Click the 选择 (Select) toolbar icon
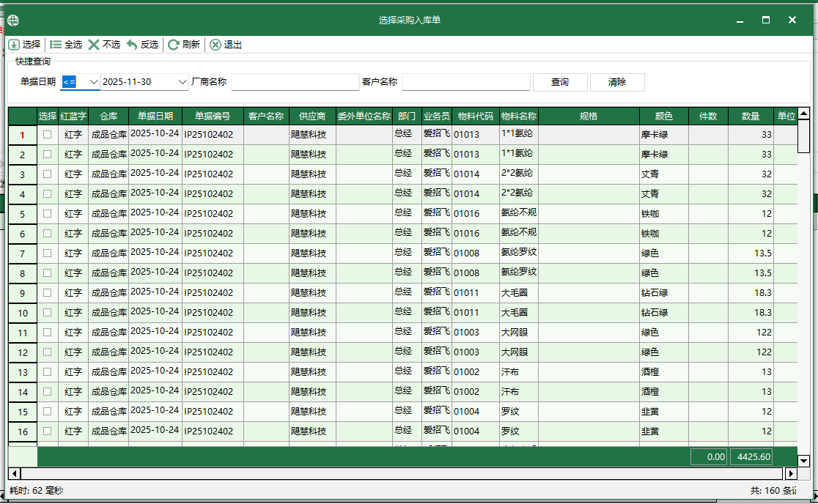This screenshot has width=818, height=504. pos(14,45)
